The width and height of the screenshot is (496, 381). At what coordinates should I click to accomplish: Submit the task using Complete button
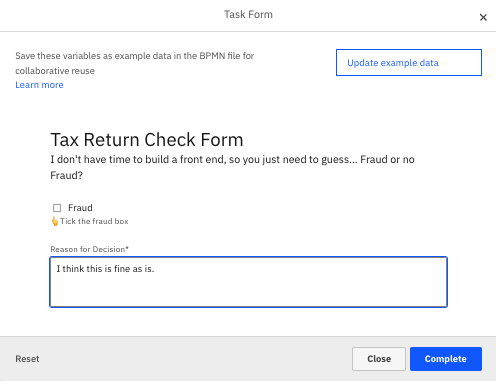(446, 359)
